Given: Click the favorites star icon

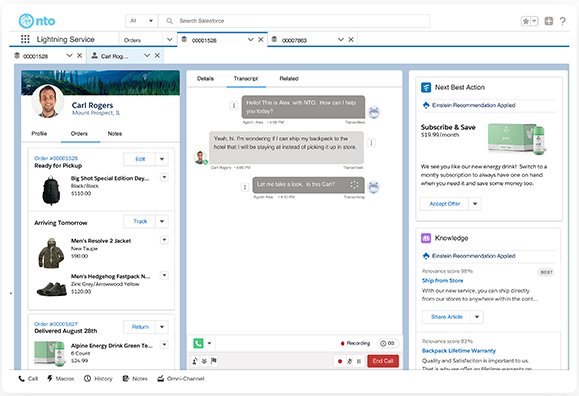Looking at the screenshot, I should (x=525, y=21).
